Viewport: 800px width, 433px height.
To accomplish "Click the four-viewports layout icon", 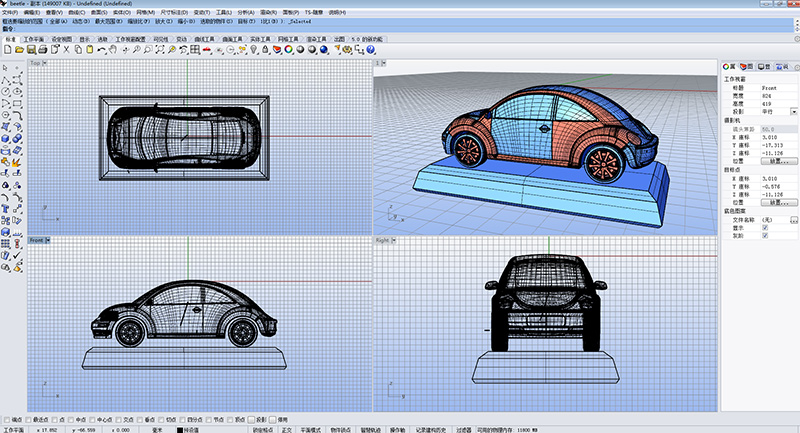I will point(194,49).
